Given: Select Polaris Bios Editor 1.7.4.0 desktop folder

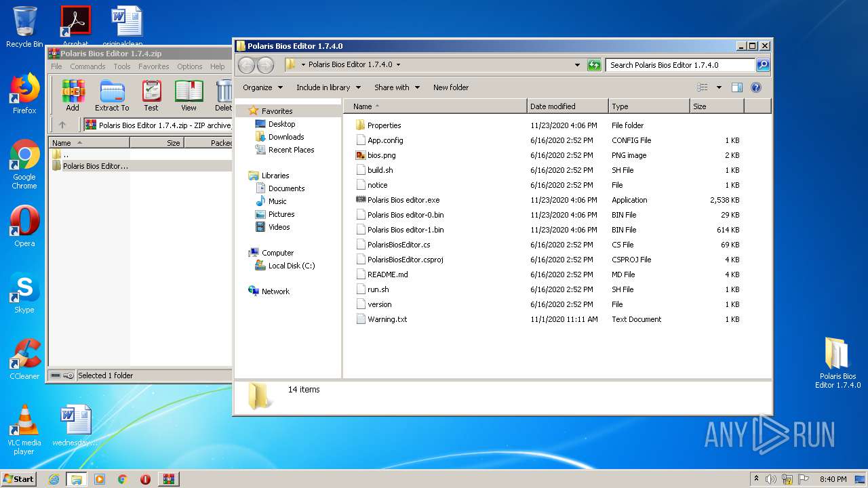Looking at the screenshot, I should pos(838,363).
